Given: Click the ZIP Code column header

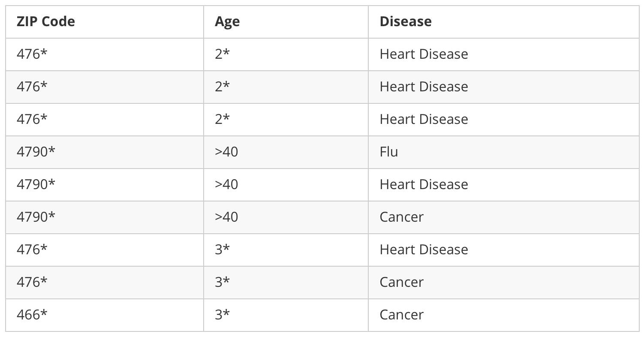Looking at the screenshot, I should click(45, 21).
